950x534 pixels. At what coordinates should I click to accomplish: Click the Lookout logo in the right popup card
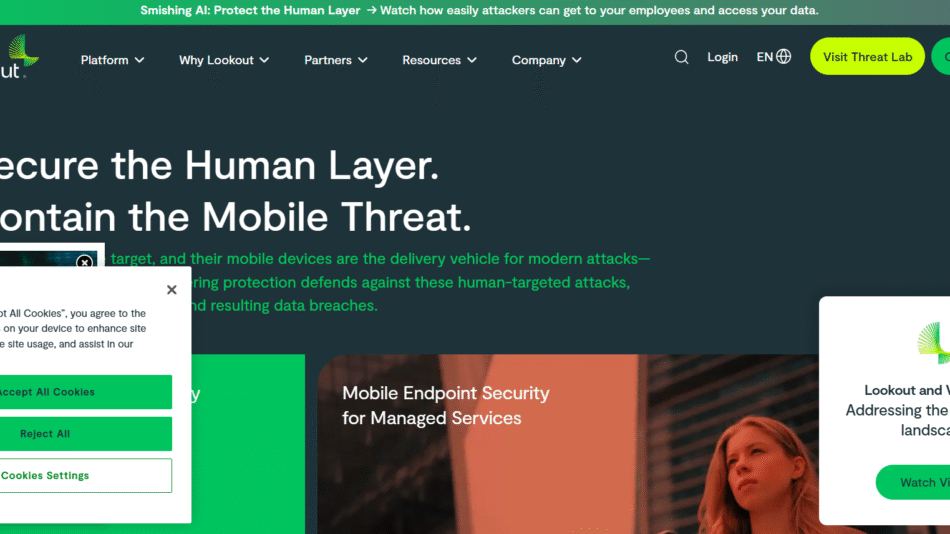[934, 343]
